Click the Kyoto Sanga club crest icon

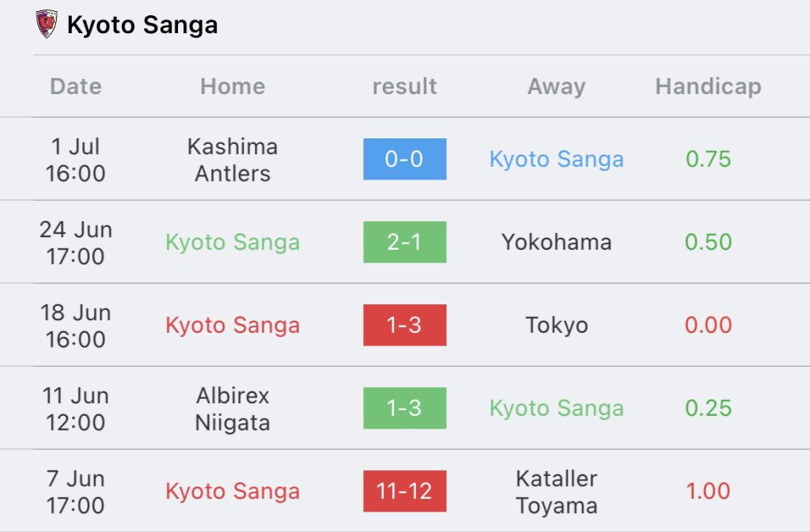(47, 24)
